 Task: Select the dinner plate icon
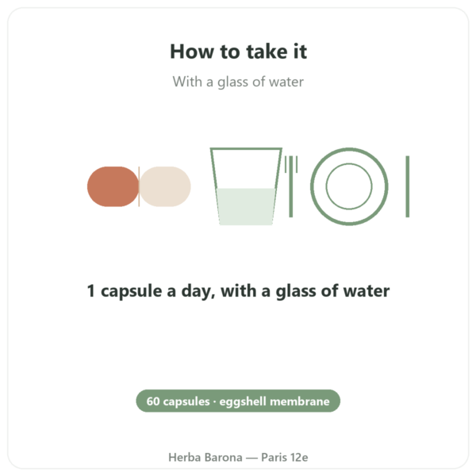349,186
